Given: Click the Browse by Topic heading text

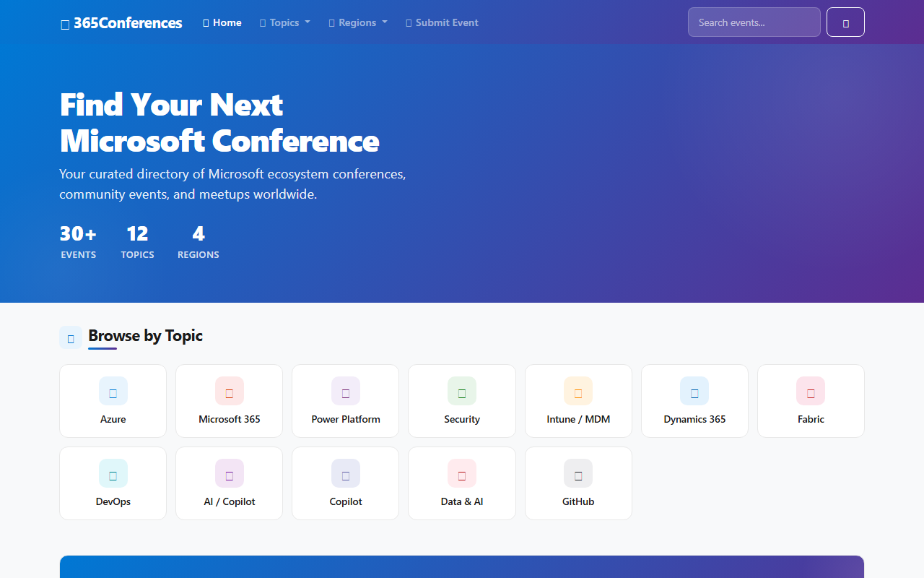Looking at the screenshot, I should tap(145, 336).
